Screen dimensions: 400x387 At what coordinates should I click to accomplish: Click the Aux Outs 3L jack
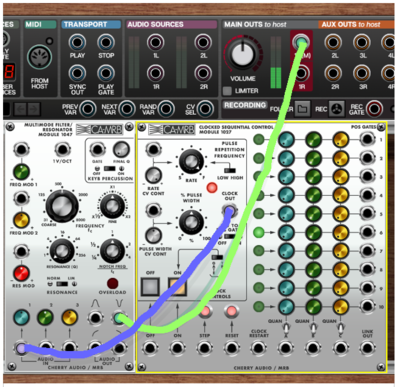362,42
